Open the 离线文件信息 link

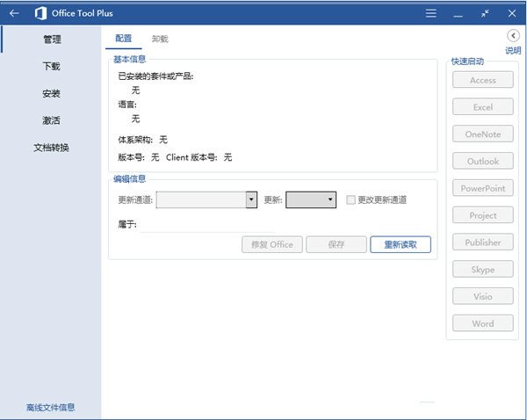click(51, 408)
